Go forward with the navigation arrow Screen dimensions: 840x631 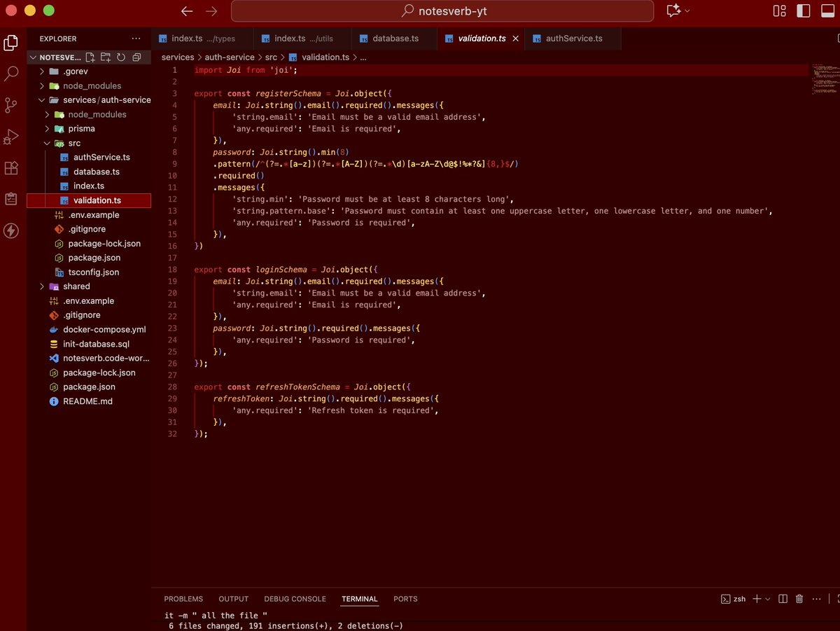[211, 11]
